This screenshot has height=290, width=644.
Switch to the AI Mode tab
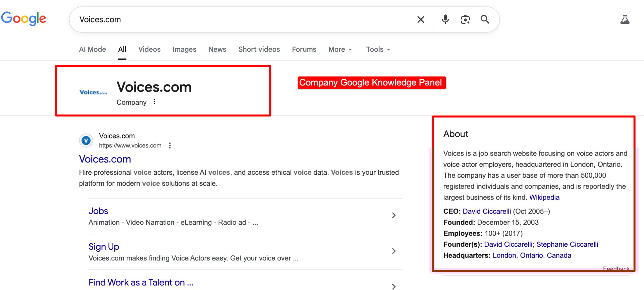click(93, 49)
